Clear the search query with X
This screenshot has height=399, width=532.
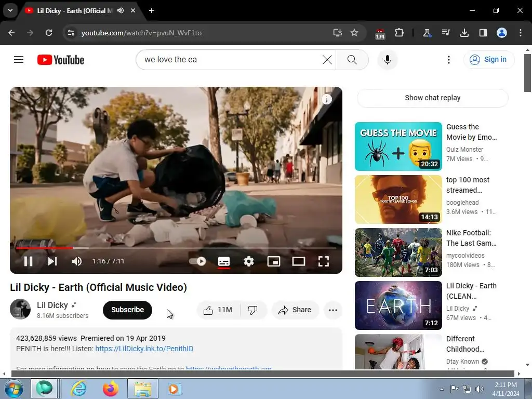coord(327,60)
